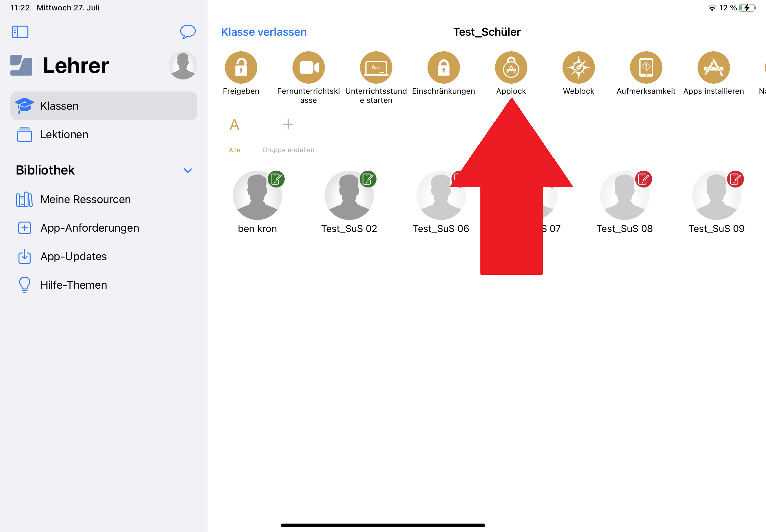Open Hilfe-Themen
This screenshot has width=766, height=532.
[x=104, y=285]
